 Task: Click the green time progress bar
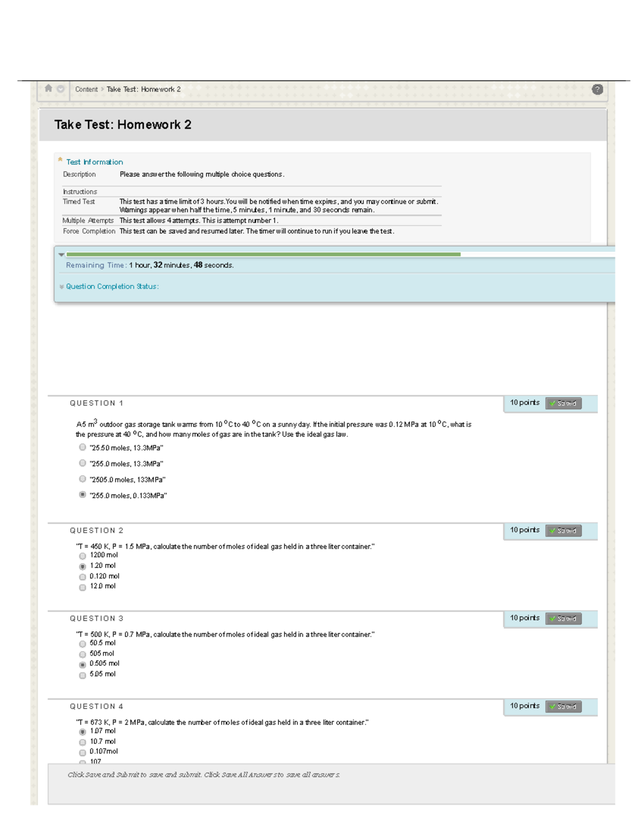click(x=263, y=255)
